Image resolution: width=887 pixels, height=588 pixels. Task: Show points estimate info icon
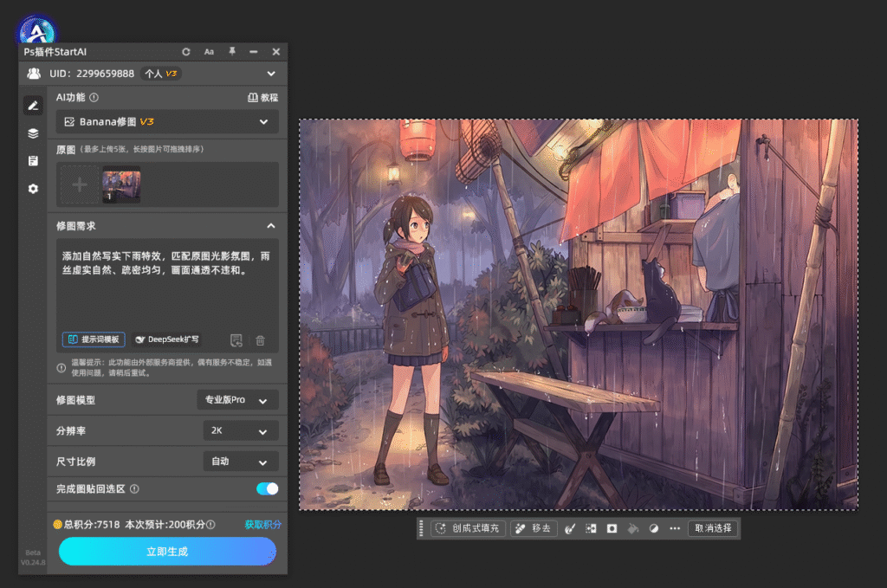point(210,525)
